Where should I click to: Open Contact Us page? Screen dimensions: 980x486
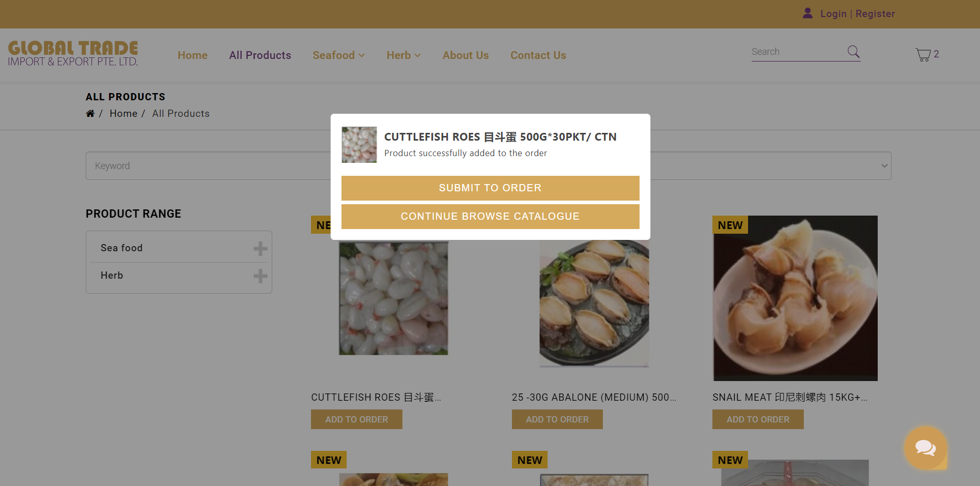click(x=538, y=55)
